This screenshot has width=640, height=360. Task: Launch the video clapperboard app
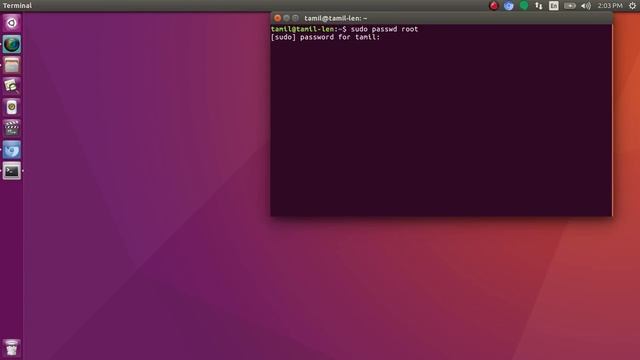11,129
